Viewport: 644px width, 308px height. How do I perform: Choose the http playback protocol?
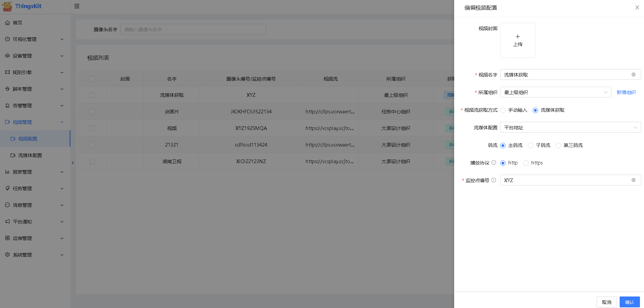pos(503,163)
